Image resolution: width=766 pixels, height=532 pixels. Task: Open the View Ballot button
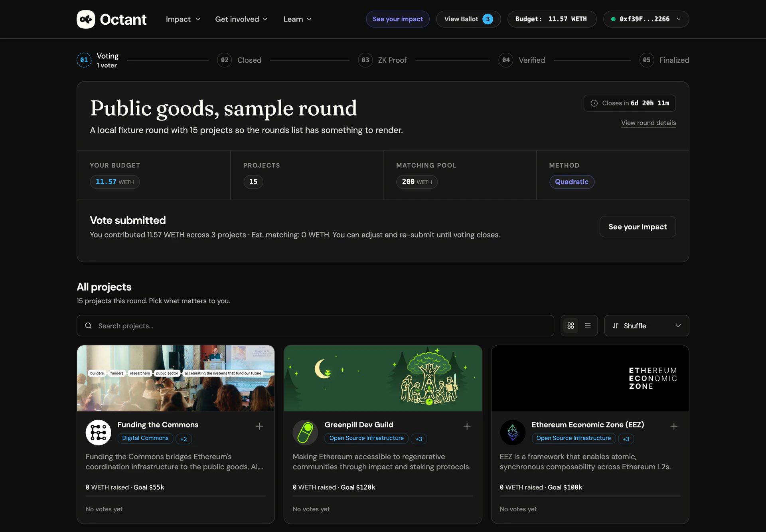(468, 19)
